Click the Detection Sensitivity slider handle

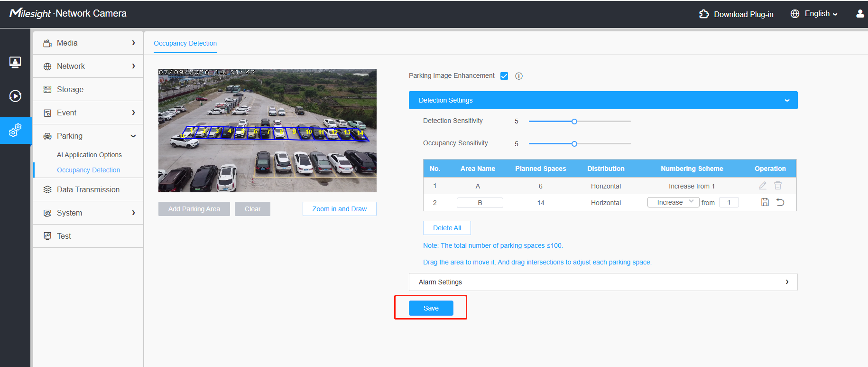coord(574,122)
